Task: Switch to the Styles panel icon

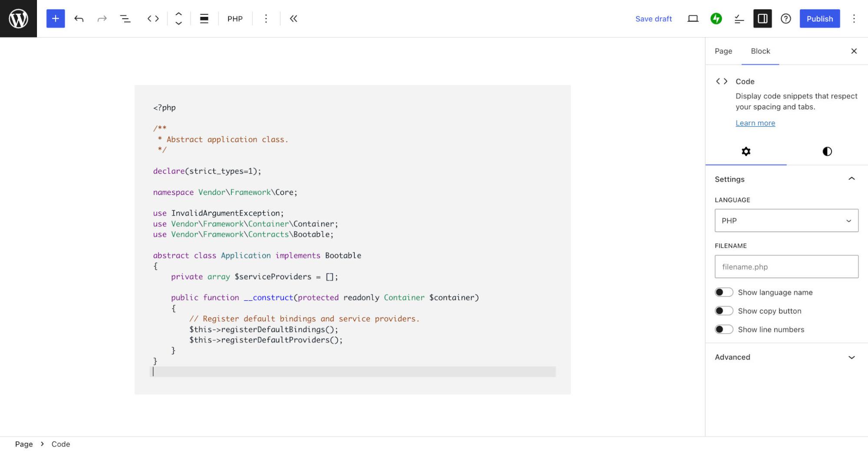Action: (x=826, y=151)
